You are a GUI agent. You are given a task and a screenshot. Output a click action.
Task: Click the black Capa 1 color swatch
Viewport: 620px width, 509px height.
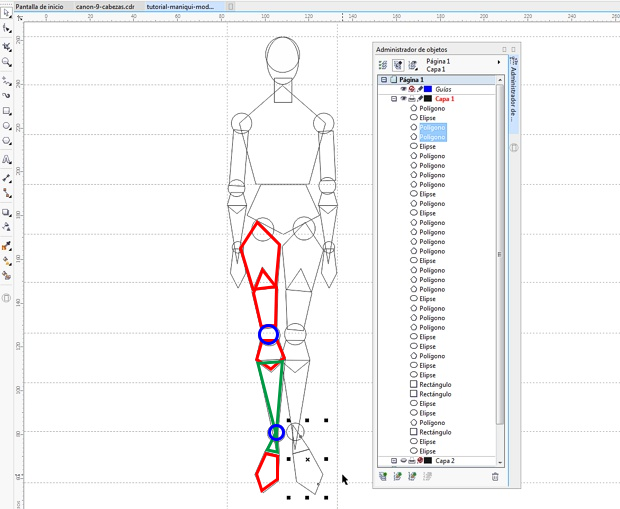428,98
